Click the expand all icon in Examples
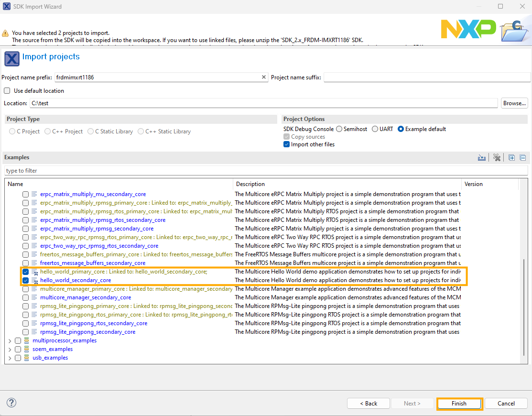Viewport: 532px width, 416px height. click(511, 158)
